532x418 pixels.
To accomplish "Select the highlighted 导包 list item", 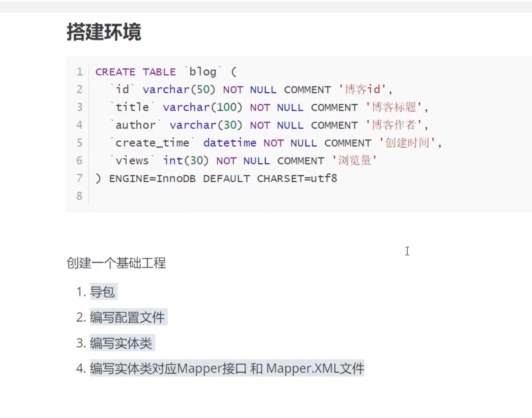I will tap(104, 292).
